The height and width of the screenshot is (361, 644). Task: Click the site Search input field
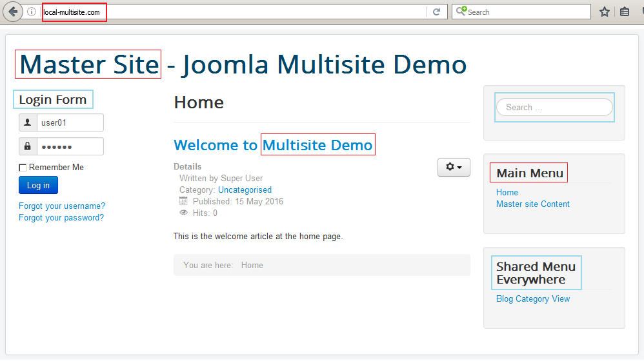(554, 107)
